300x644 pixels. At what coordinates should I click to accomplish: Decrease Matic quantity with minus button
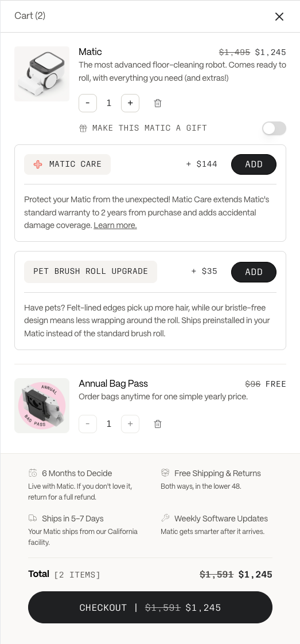pyautogui.click(x=88, y=103)
